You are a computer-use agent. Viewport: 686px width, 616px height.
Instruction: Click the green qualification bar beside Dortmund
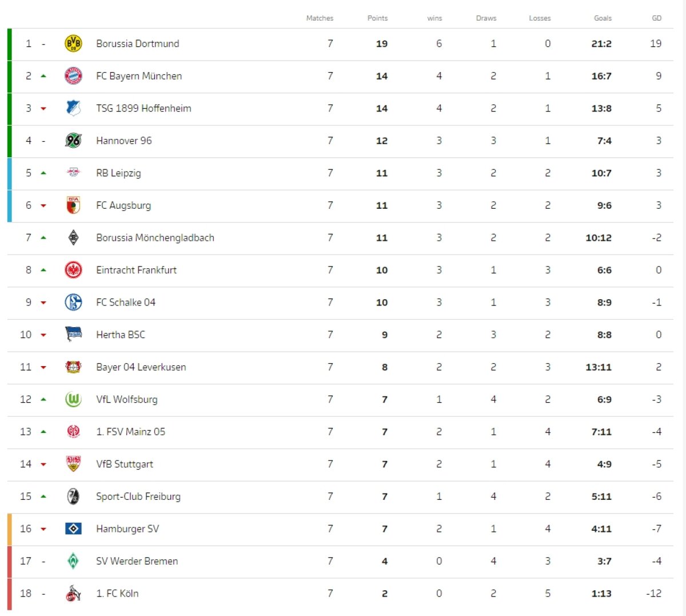point(10,44)
